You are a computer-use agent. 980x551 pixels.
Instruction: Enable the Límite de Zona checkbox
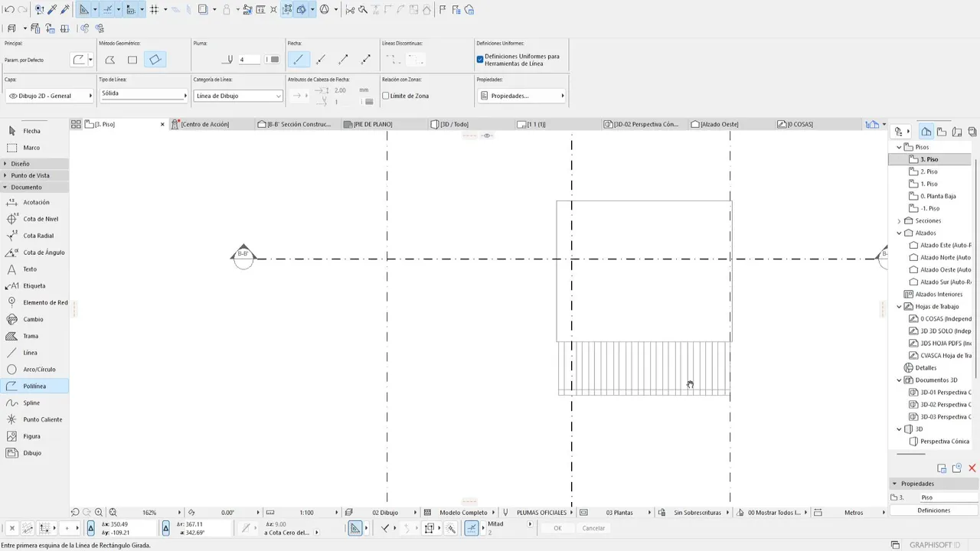pyautogui.click(x=386, y=96)
